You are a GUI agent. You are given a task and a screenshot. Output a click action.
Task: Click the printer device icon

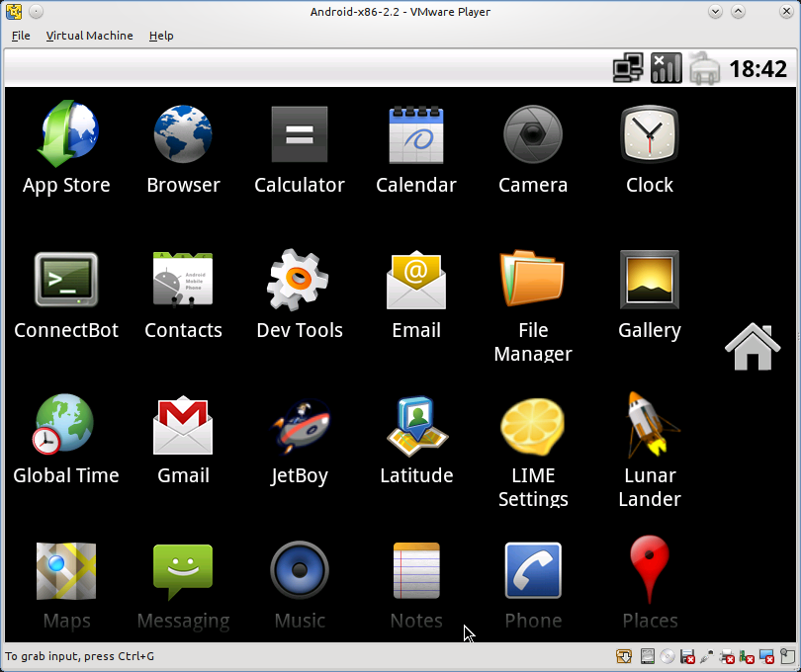(728, 656)
